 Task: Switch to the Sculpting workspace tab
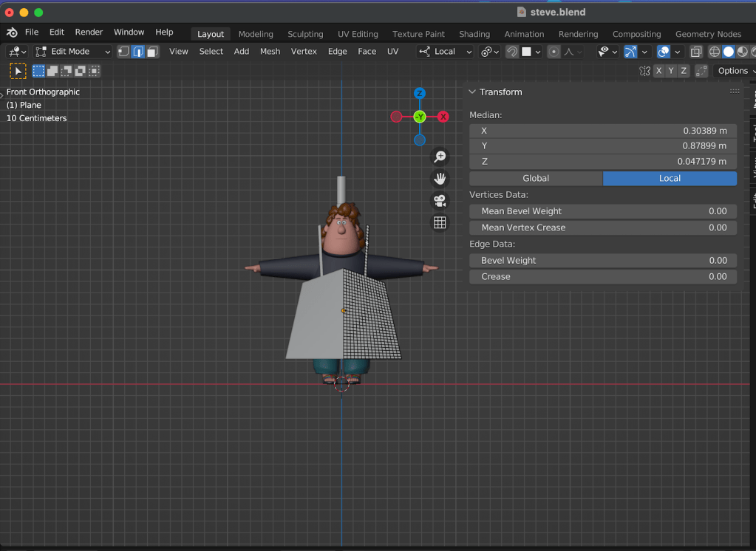tap(305, 34)
